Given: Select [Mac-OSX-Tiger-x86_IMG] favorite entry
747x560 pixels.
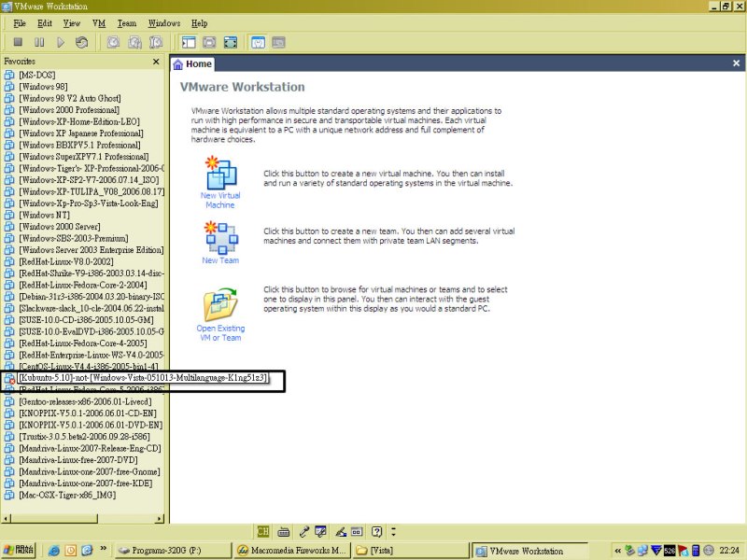Looking at the screenshot, I should point(71,496).
